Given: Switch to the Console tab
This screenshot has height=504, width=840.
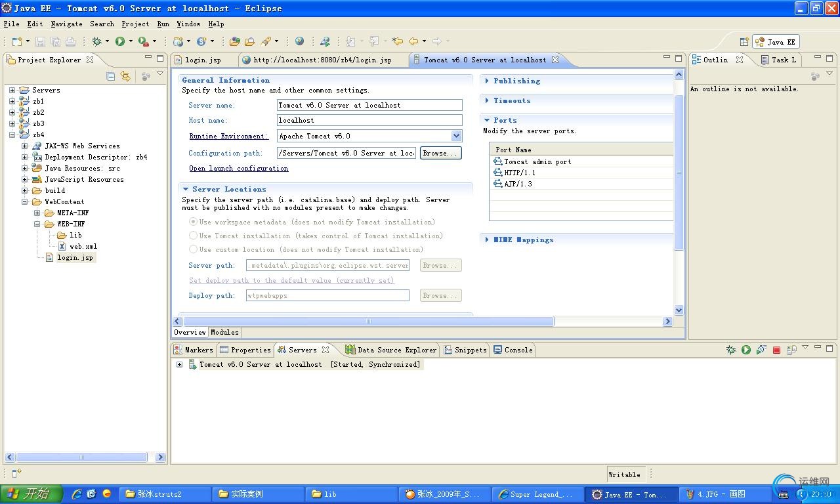Looking at the screenshot, I should [x=513, y=350].
